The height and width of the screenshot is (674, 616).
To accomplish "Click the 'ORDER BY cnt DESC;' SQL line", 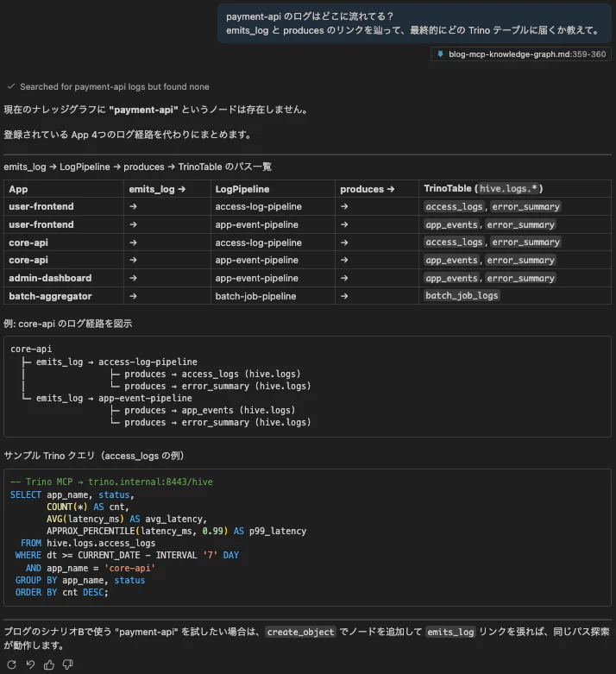I will click(62, 592).
